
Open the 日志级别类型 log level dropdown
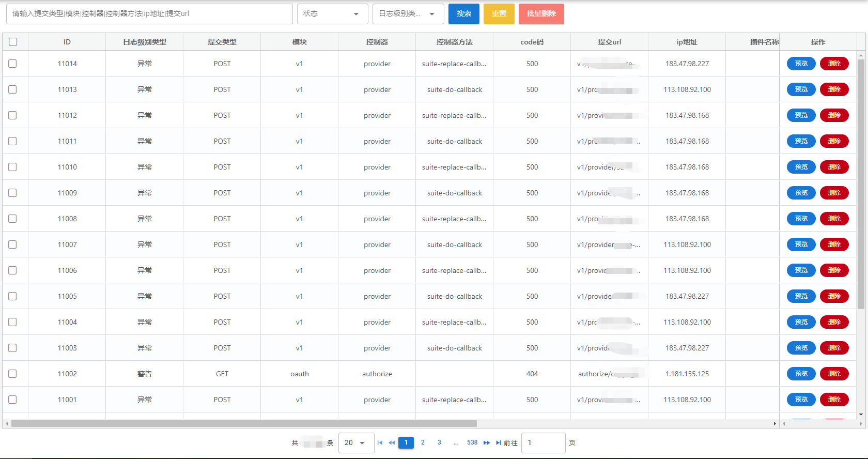(408, 14)
